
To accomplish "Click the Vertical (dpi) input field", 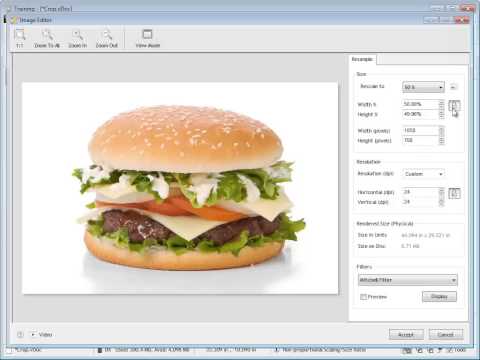I will coord(420,202).
